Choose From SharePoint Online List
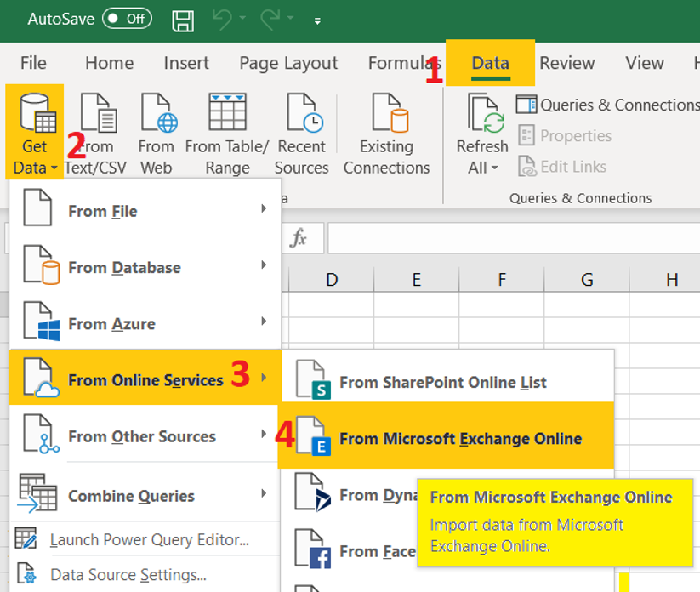Viewport: 700px width, 592px height. 447,379
